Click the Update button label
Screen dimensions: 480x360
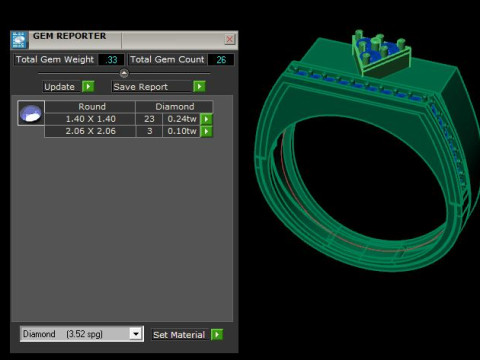pos(62,87)
